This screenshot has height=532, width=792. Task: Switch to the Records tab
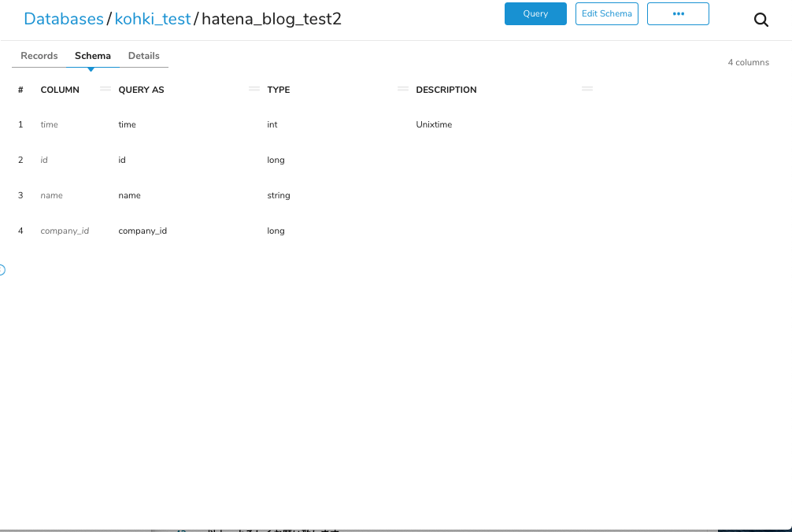[39, 56]
